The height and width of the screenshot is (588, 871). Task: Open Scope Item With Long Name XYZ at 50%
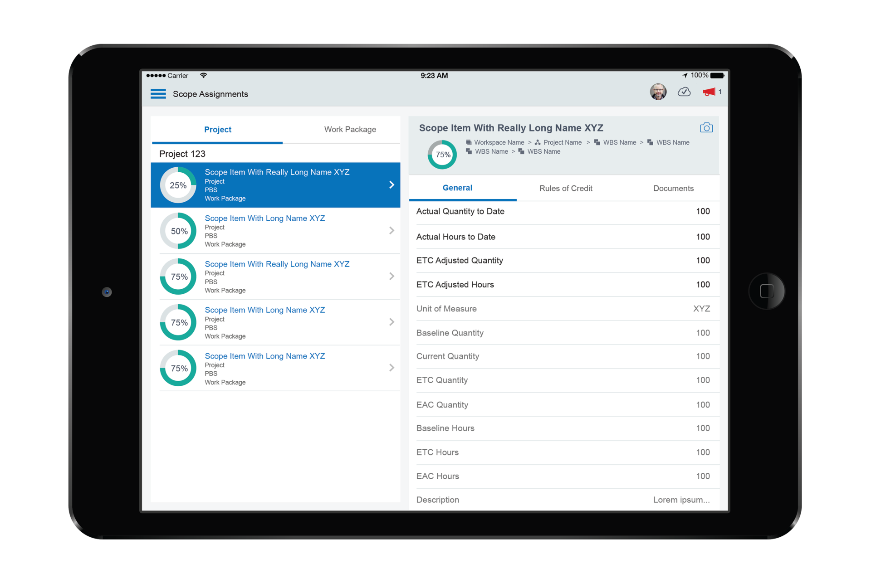pyautogui.click(x=264, y=219)
